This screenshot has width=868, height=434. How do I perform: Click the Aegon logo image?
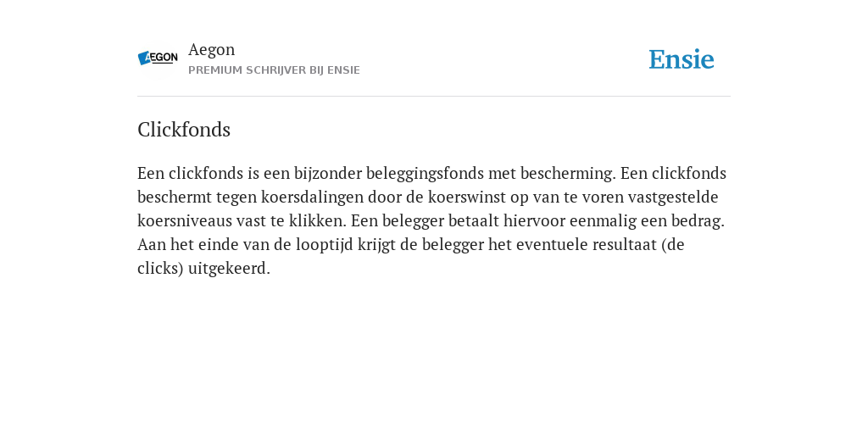tap(158, 58)
